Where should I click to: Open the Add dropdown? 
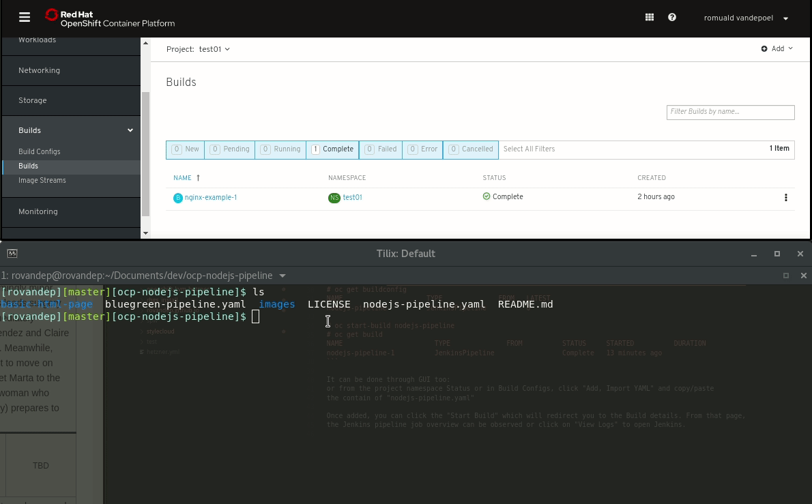click(777, 48)
